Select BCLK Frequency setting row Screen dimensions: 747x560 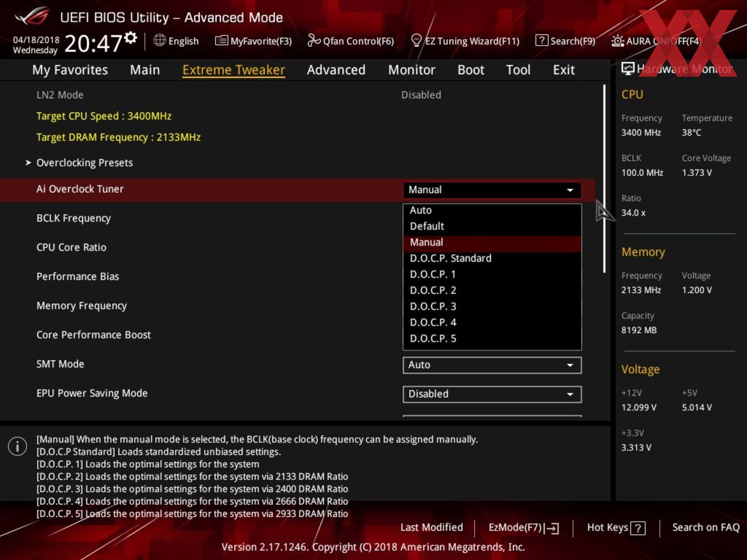[x=74, y=218]
